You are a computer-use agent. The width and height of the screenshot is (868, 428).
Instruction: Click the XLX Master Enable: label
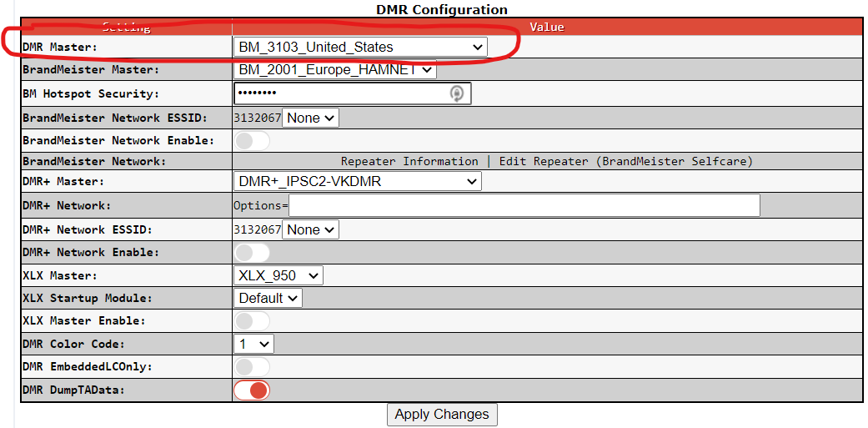pos(84,320)
